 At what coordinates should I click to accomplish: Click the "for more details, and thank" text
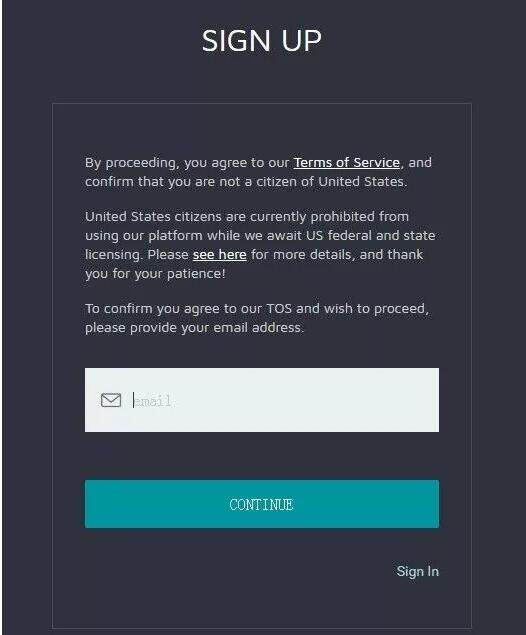click(337, 255)
